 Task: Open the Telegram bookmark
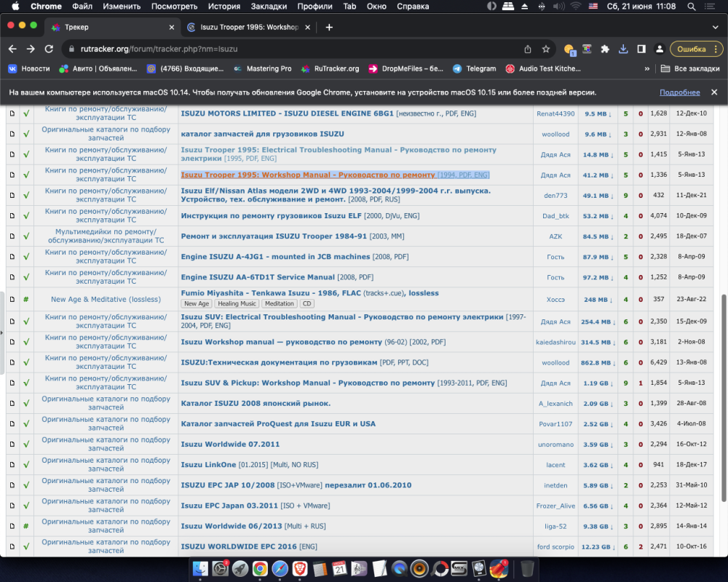coord(475,68)
